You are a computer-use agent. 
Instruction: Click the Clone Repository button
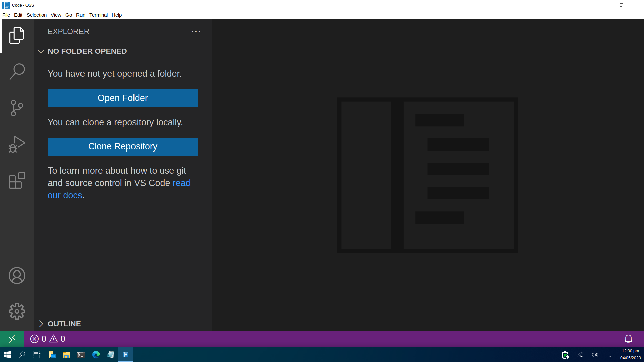[122, 147]
